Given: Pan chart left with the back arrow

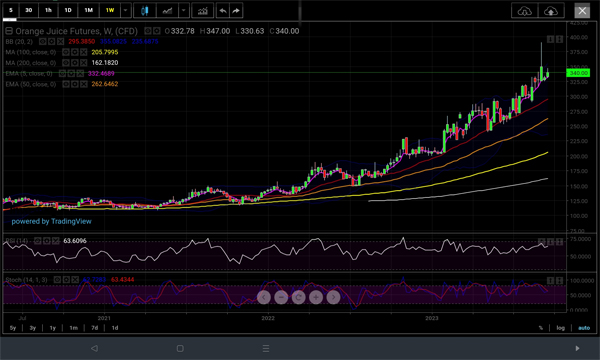Looking at the screenshot, I should pyautogui.click(x=264, y=297).
